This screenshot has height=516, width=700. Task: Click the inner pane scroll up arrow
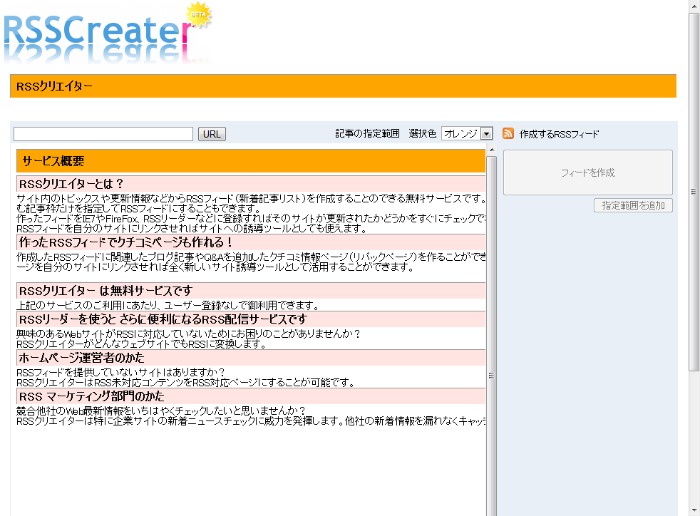pyautogui.click(x=492, y=150)
